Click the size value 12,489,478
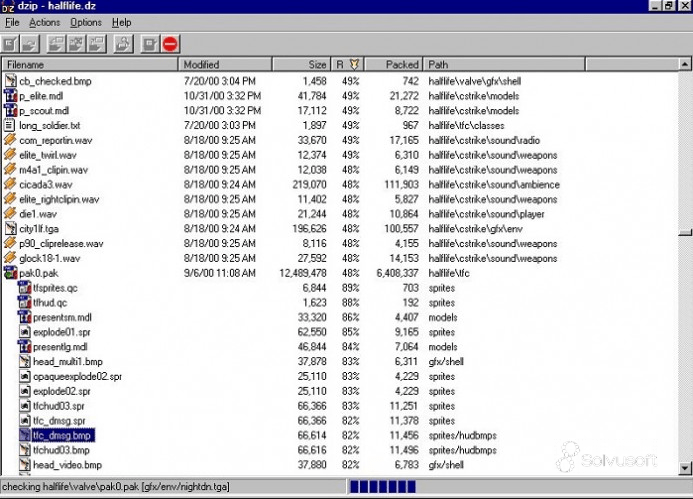Viewport: 693px width, 499px height. 303,273
